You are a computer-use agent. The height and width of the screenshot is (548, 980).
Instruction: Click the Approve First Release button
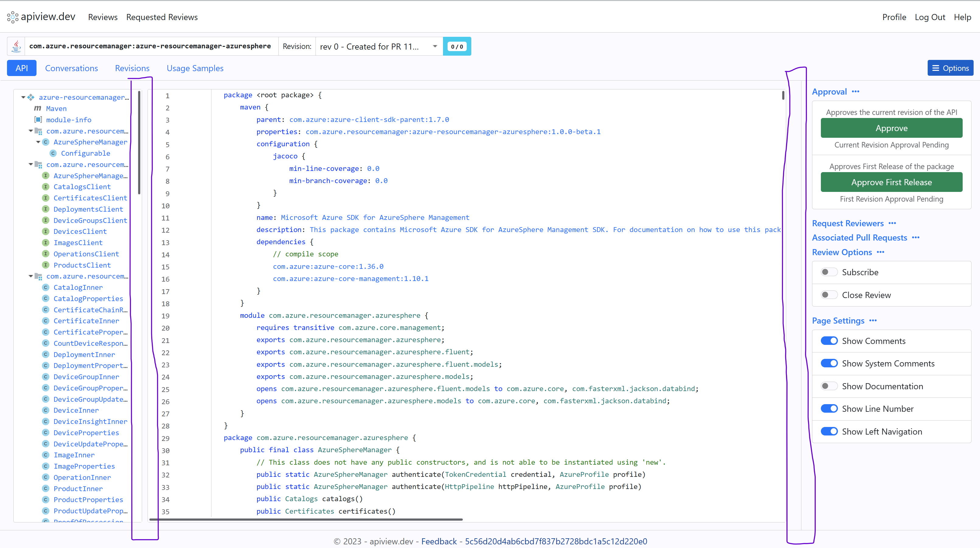coord(891,182)
